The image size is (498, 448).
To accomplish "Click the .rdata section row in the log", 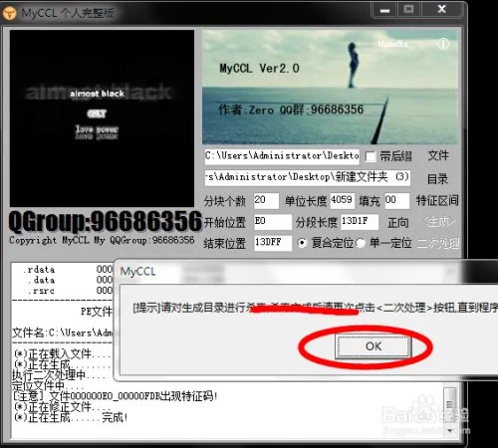I will (x=68, y=269).
